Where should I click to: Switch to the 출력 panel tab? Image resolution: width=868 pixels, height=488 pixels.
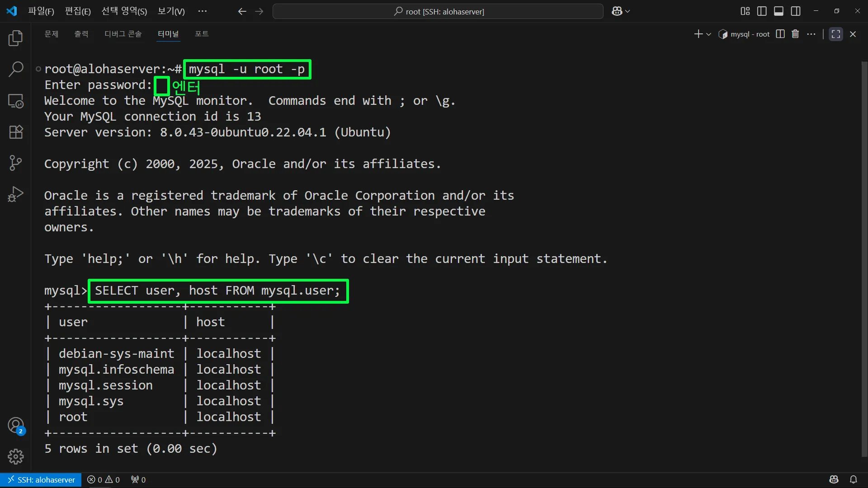(x=81, y=34)
